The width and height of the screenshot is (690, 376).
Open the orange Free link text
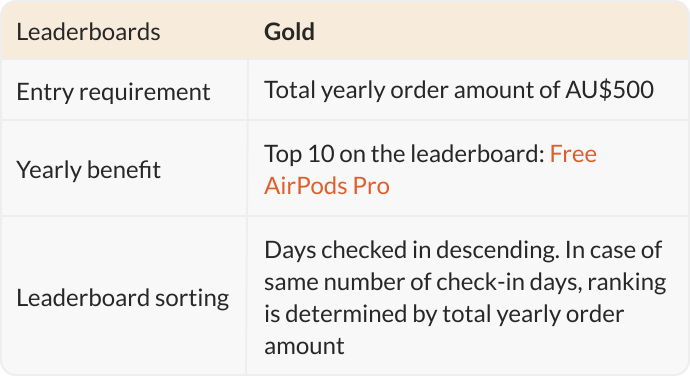click(x=573, y=154)
